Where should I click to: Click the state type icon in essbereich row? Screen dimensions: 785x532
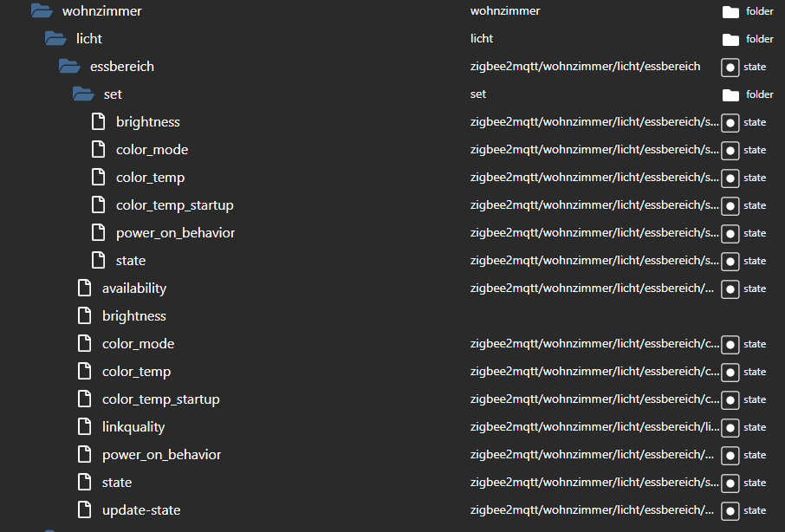[x=730, y=67]
